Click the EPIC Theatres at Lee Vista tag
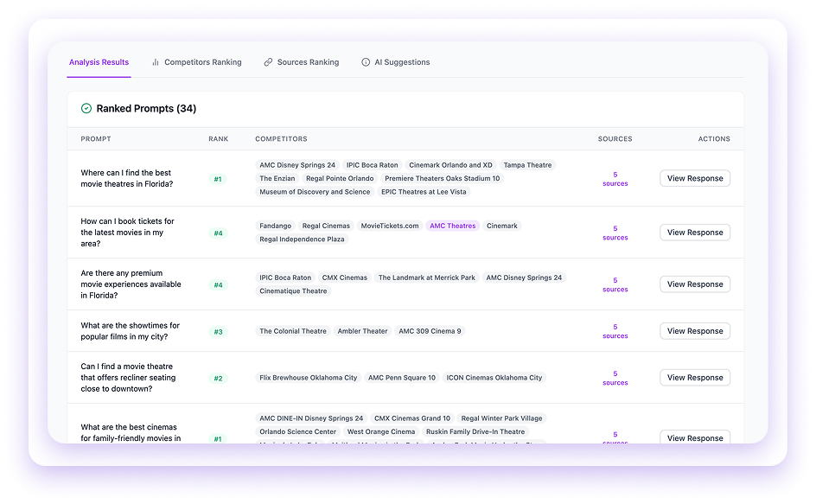 click(424, 192)
